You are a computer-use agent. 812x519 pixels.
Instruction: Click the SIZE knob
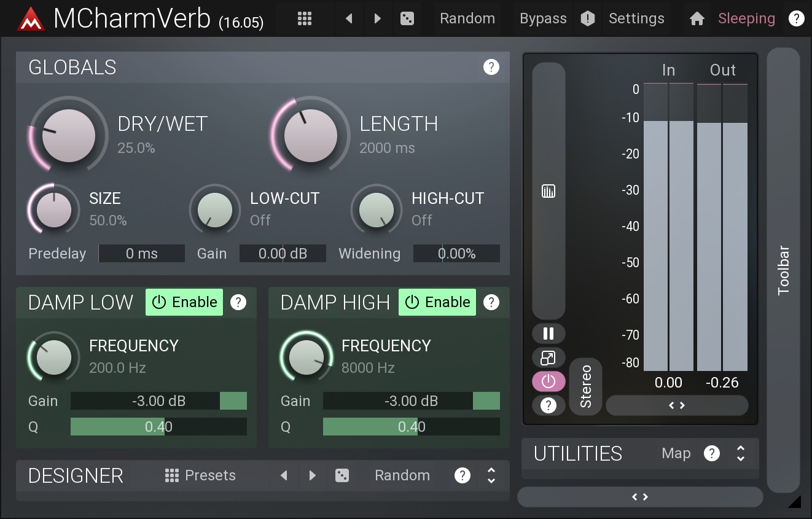(54, 209)
